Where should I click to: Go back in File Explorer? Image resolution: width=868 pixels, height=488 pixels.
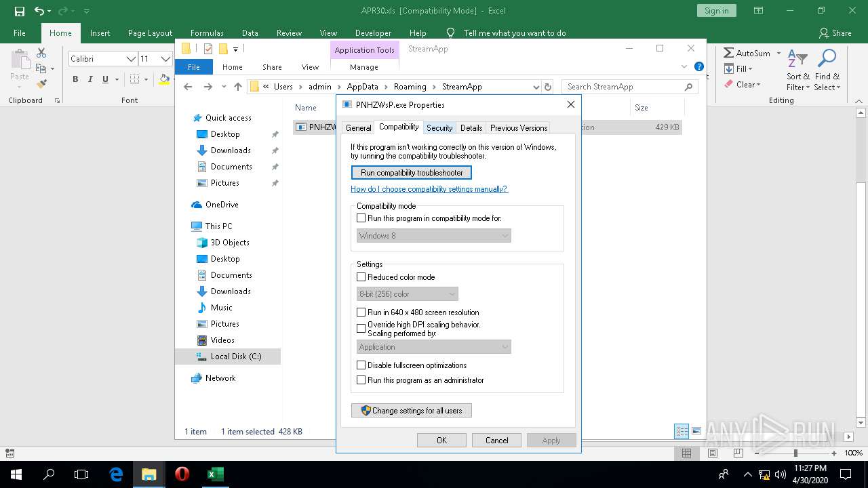(189, 87)
